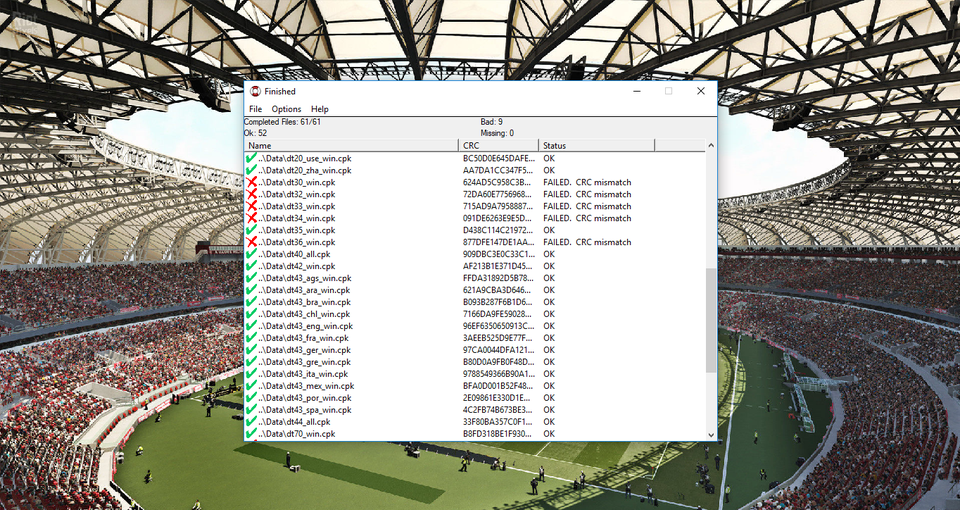Screen dimensions: 960x510
Task: Click green check icon for dt43_gre_win.cpk
Action: point(251,362)
